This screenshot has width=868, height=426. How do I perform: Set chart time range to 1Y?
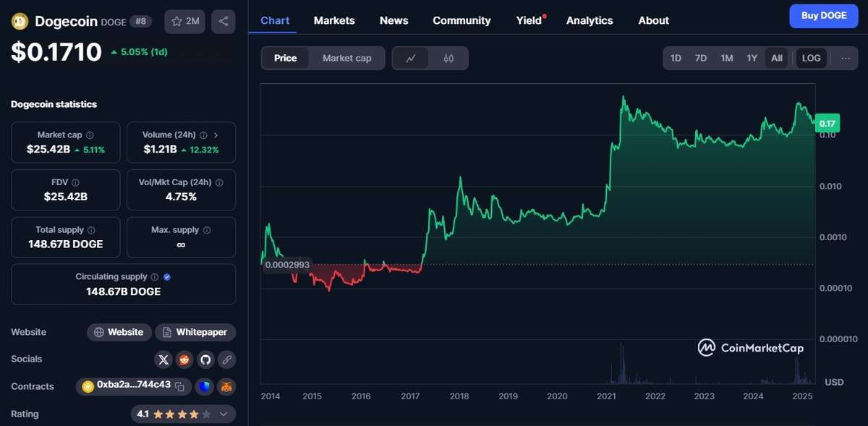coord(752,58)
